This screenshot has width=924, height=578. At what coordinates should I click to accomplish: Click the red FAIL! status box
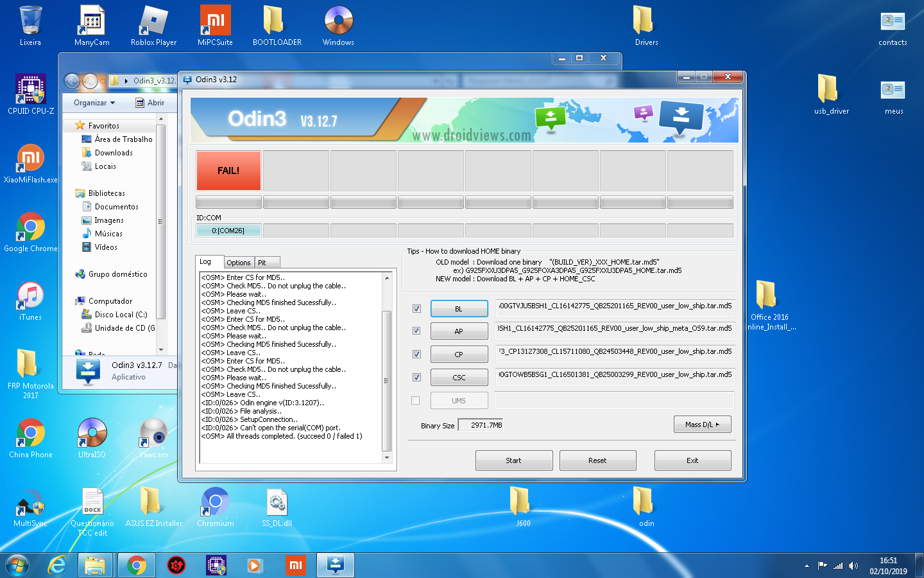(228, 171)
